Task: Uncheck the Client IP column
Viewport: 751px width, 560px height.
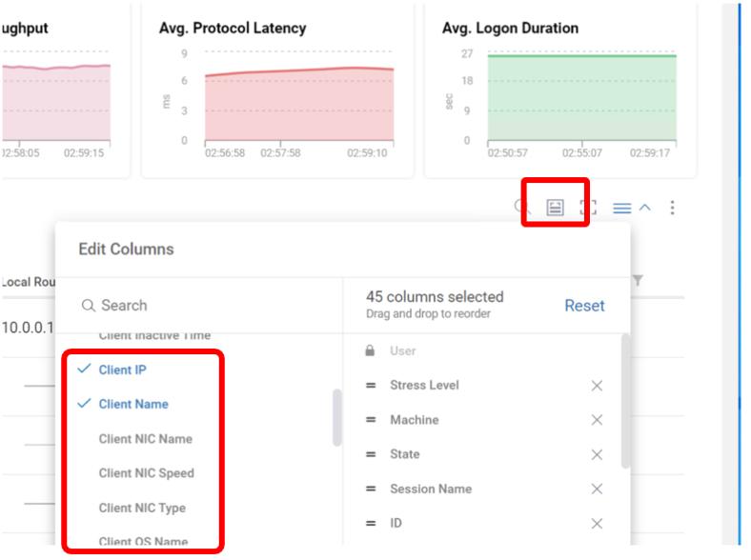Action: [x=122, y=370]
